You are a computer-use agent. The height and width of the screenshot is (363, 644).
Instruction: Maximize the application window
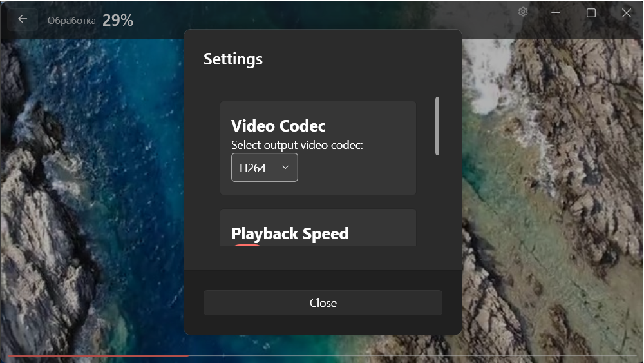[591, 13]
